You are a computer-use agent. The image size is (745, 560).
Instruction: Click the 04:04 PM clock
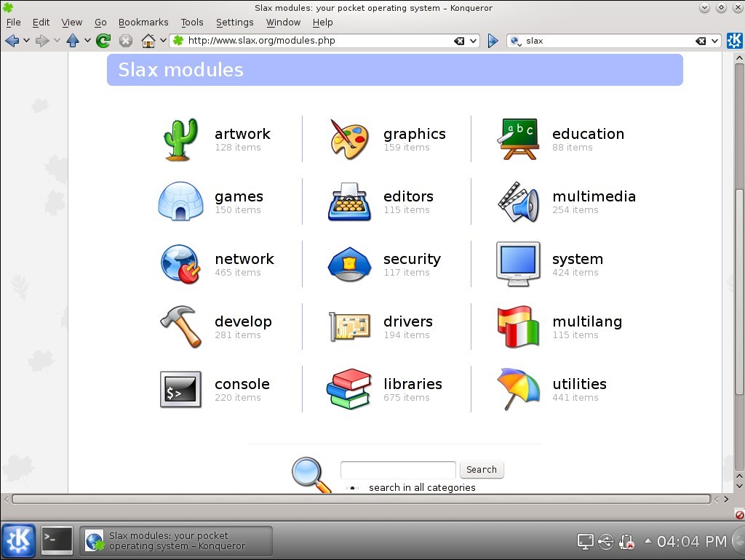692,541
